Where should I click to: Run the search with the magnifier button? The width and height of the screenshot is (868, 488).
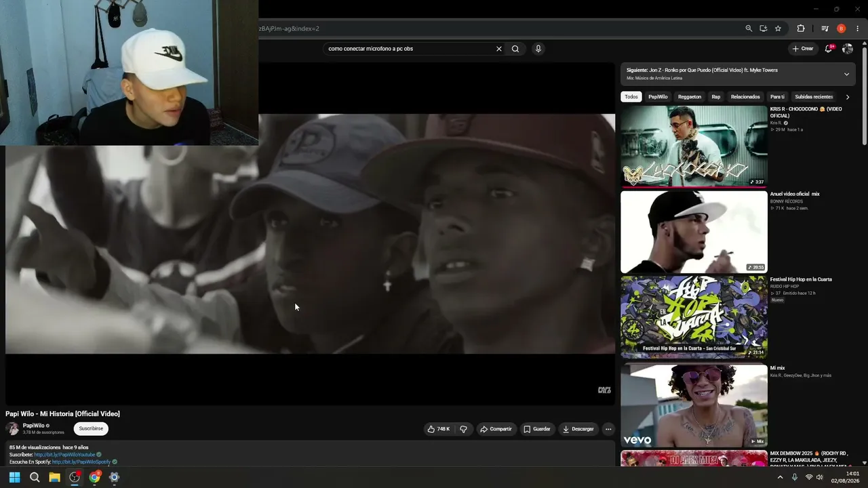(x=515, y=49)
